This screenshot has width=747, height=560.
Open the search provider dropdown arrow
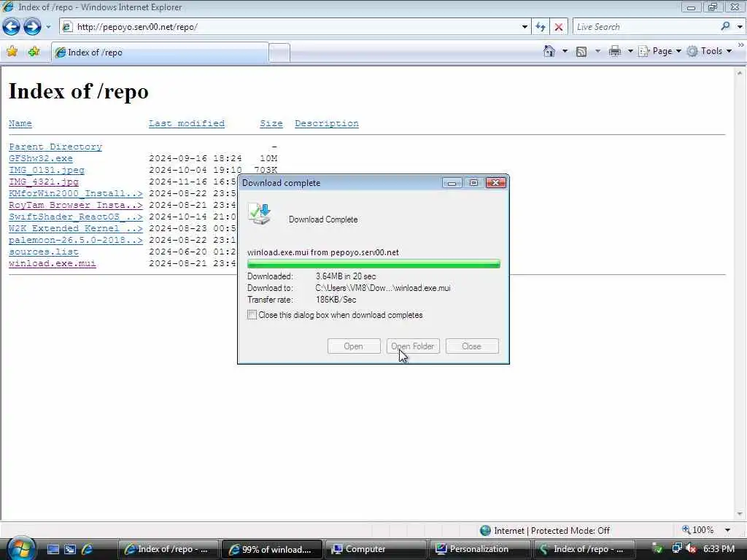click(x=740, y=27)
